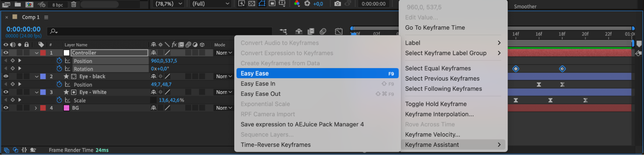Screen dimensions: 644x155
Task: Open the Full resolution dropdown
Action: [211, 4]
